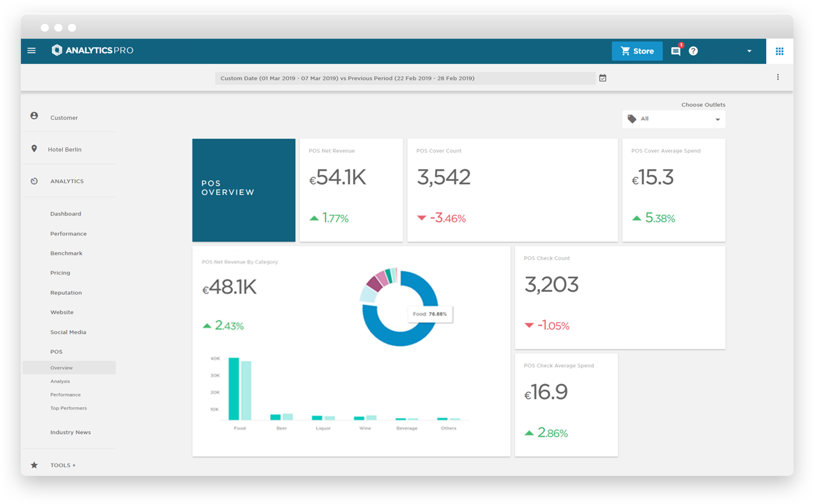
Task: Open Social Media from the sidebar
Action: [x=68, y=332]
